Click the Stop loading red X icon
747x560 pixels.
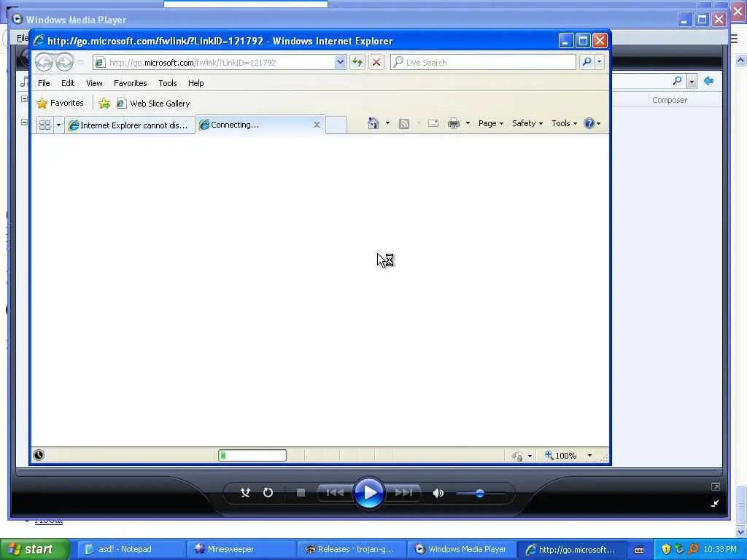pyautogui.click(x=376, y=63)
